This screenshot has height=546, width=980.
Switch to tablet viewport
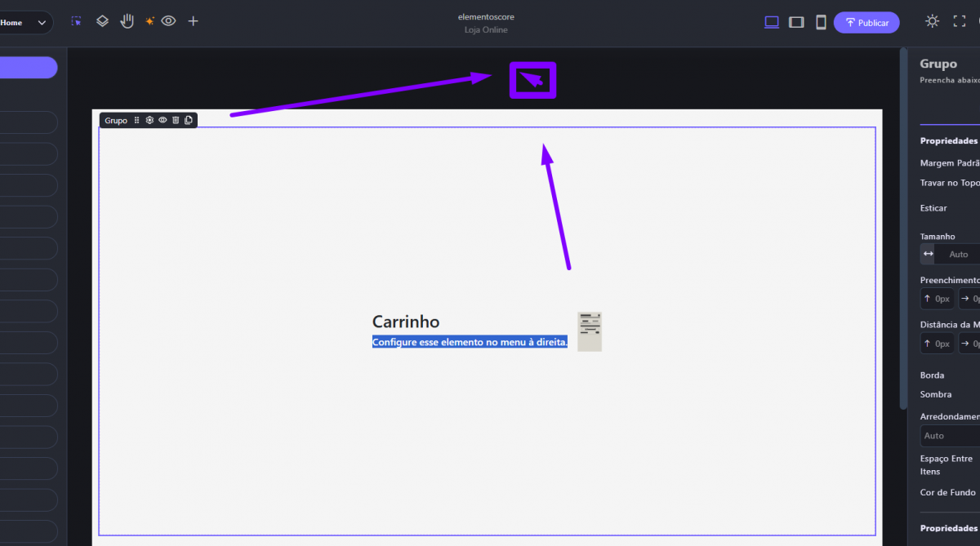796,23
